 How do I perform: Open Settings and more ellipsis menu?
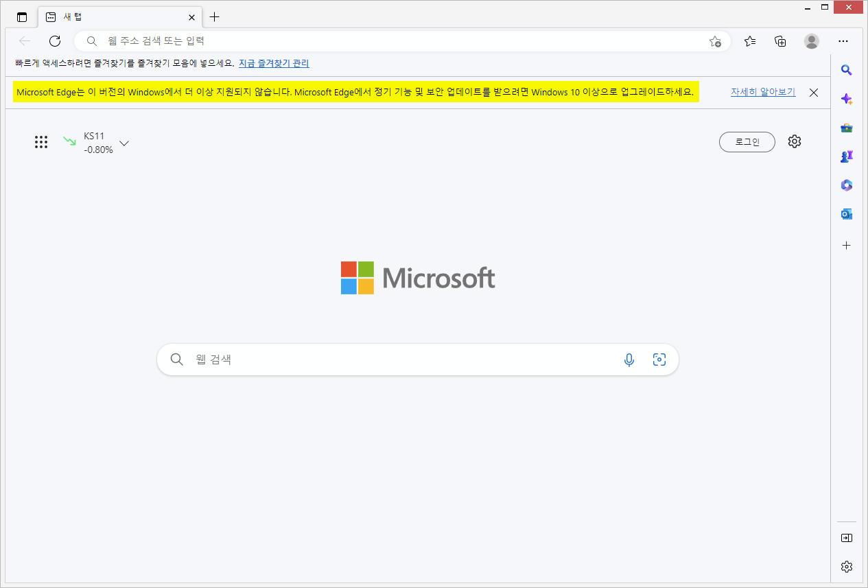(x=843, y=41)
